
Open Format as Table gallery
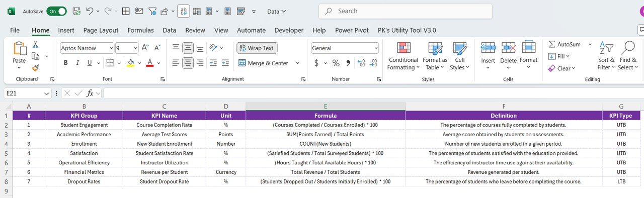coord(435,56)
